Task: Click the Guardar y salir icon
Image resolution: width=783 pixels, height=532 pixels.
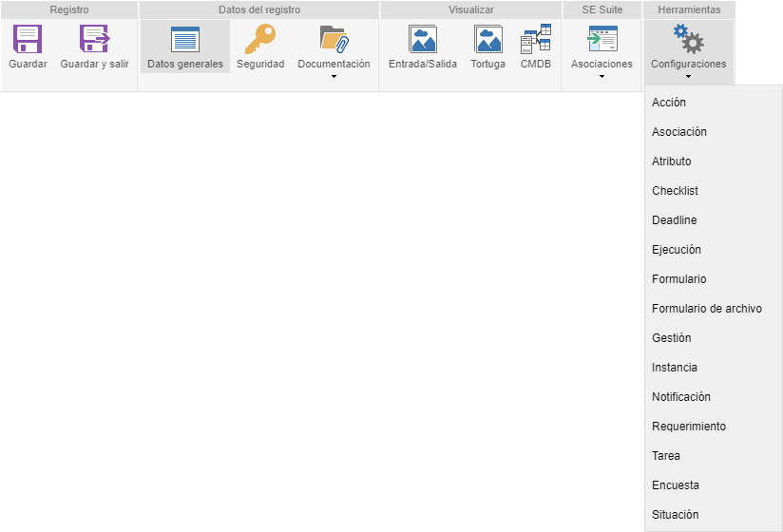Action: [94, 39]
